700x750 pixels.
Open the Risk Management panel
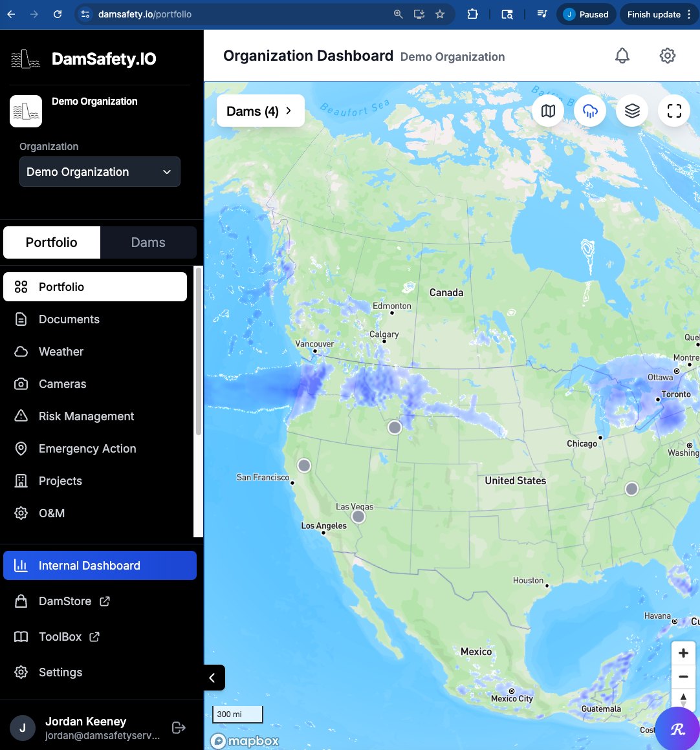tap(87, 416)
